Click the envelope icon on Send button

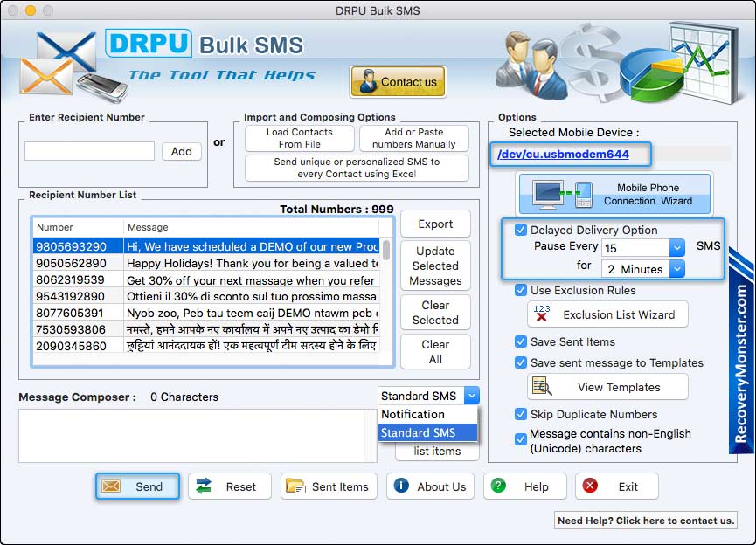[x=111, y=486]
